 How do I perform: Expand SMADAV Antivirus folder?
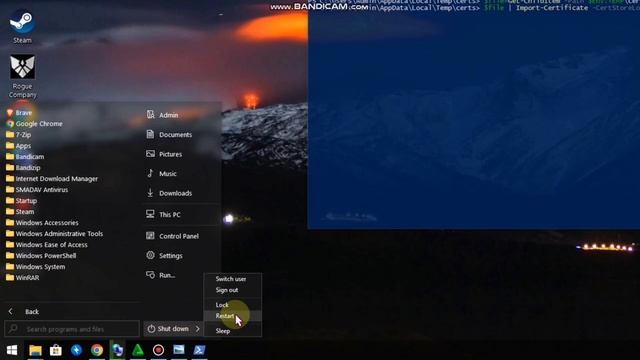[37, 190]
